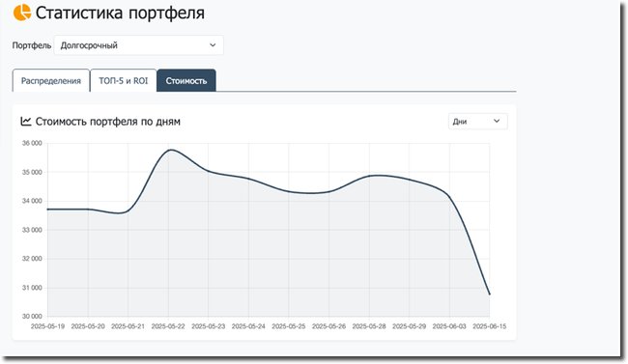The image size is (628, 364).
Task: Click the chart line end at 2025-06-15
Action: click(490, 294)
